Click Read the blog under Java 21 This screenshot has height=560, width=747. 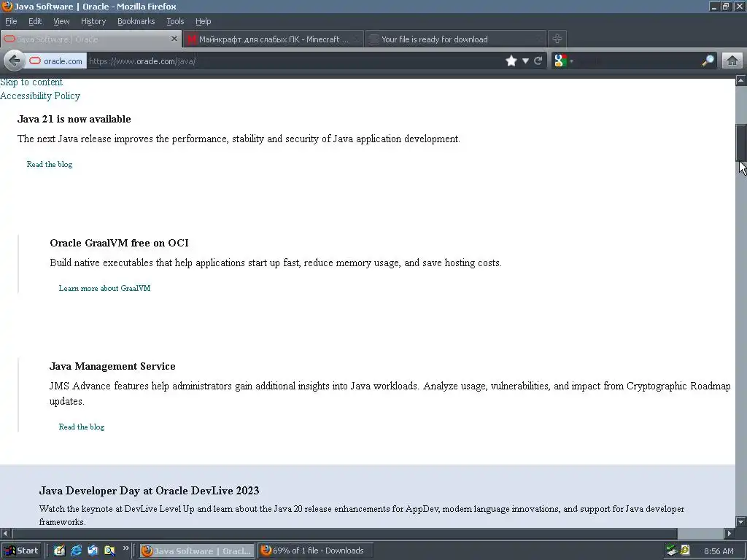(50, 164)
